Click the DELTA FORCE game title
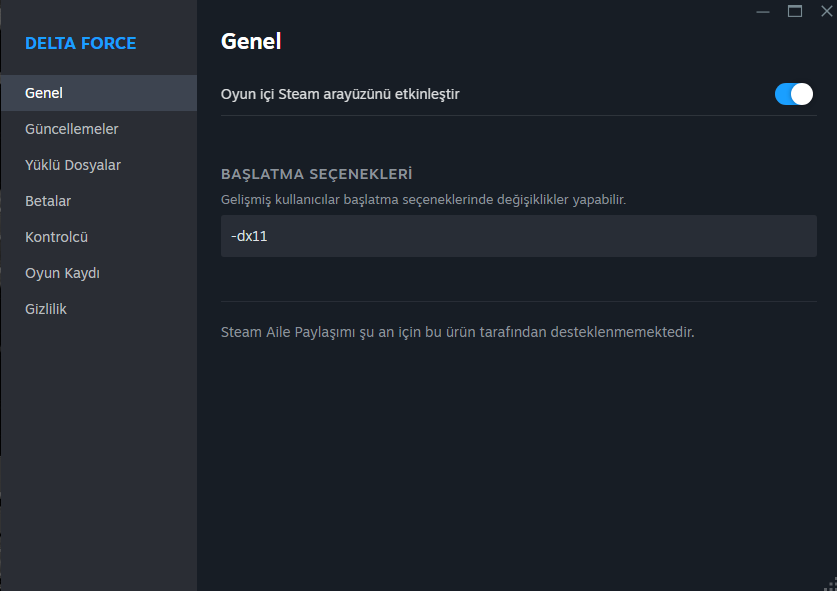 (80, 43)
